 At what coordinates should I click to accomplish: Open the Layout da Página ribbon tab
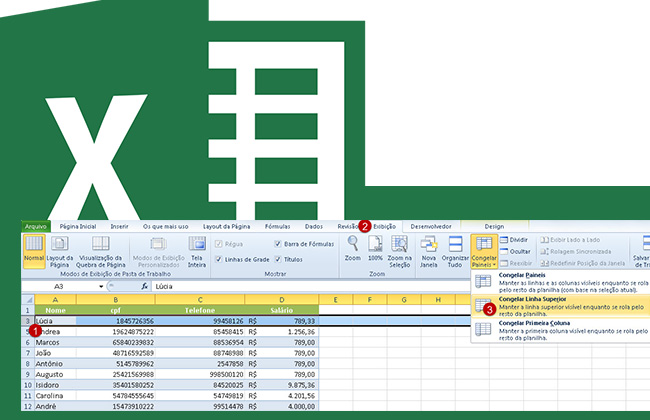tap(226, 226)
